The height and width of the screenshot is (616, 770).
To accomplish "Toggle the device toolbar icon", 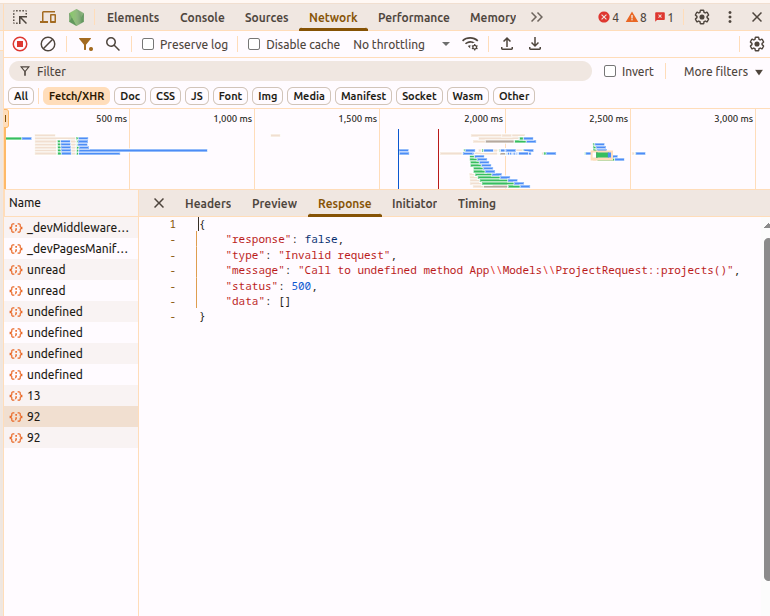I will (x=48, y=17).
